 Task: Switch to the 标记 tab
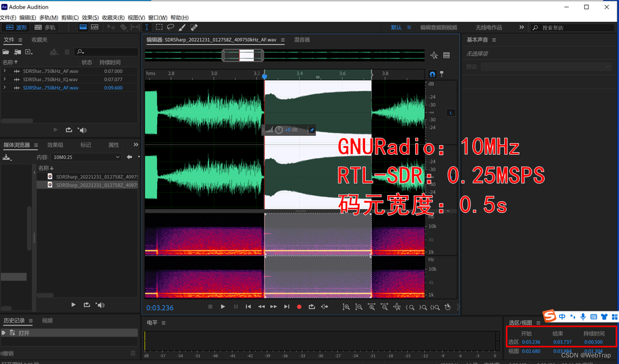pyautogui.click(x=86, y=145)
